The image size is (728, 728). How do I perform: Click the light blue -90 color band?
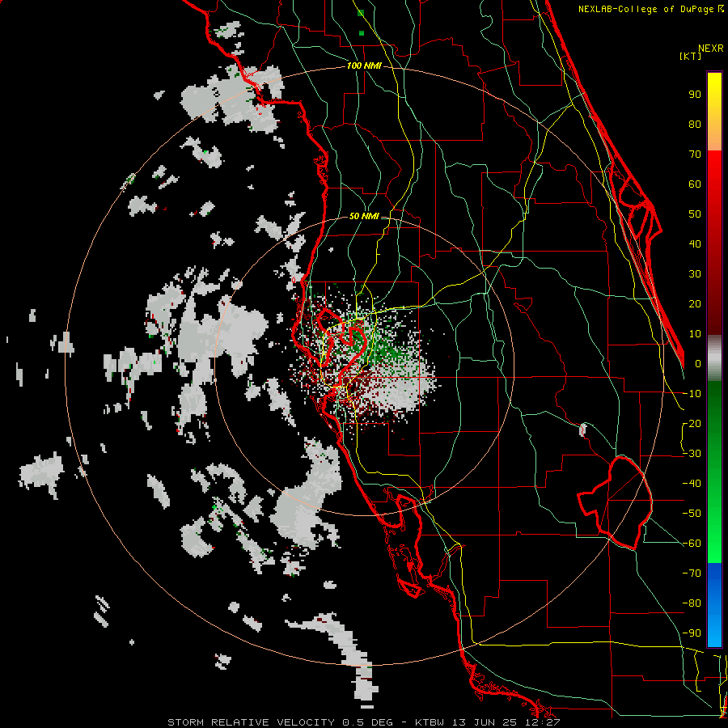pos(714,633)
